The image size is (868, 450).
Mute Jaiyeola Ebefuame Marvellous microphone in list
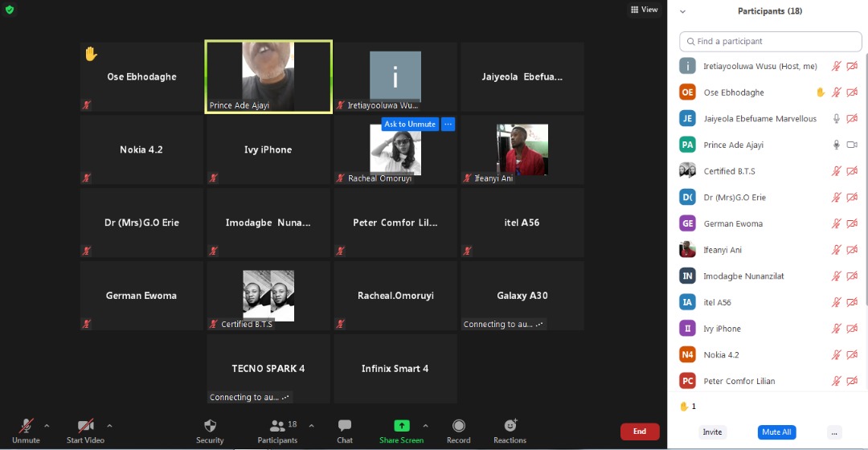click(x=837, y=118)
